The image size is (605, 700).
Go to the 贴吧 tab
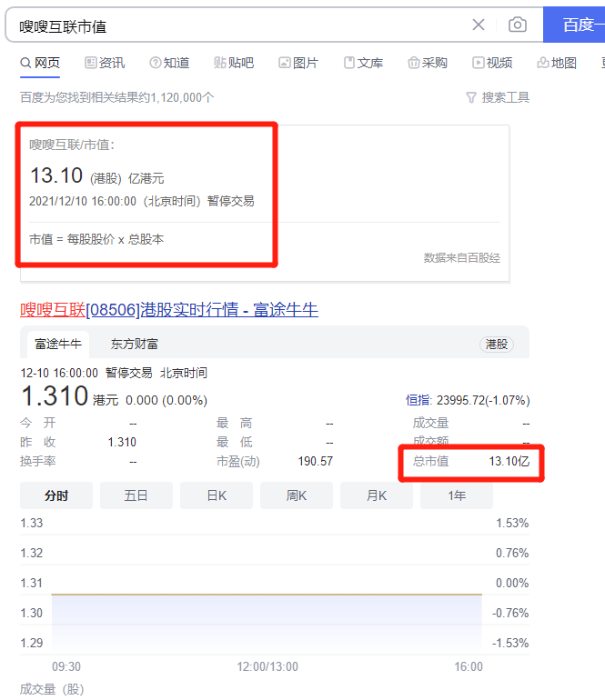click(x=234, y=63)
